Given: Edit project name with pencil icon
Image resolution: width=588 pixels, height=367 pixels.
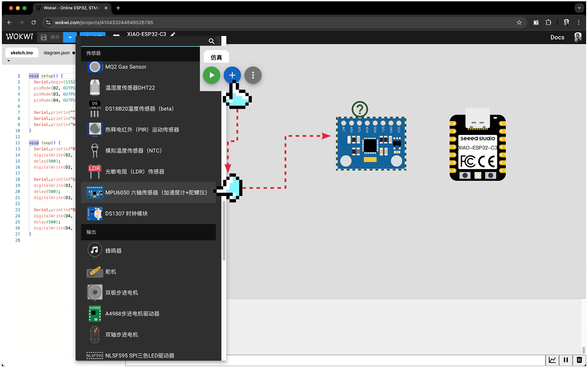Looking at the screenshot, I should point(173,34).
